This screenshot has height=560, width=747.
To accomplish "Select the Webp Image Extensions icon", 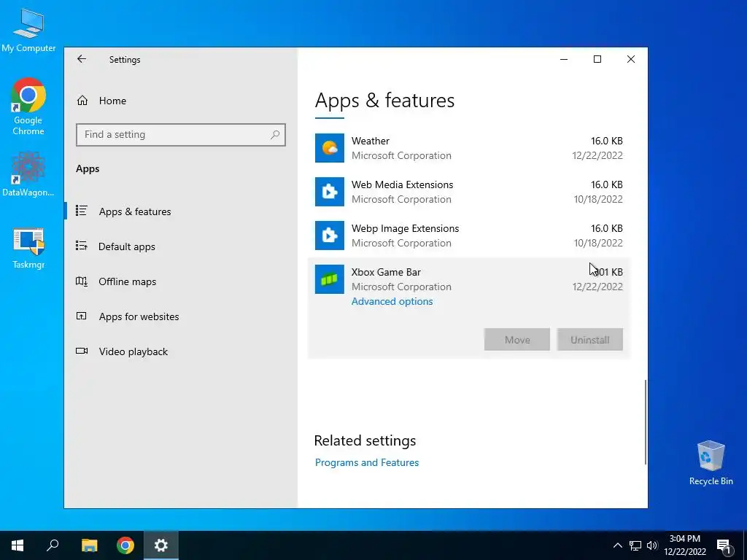I will point(330,236).
